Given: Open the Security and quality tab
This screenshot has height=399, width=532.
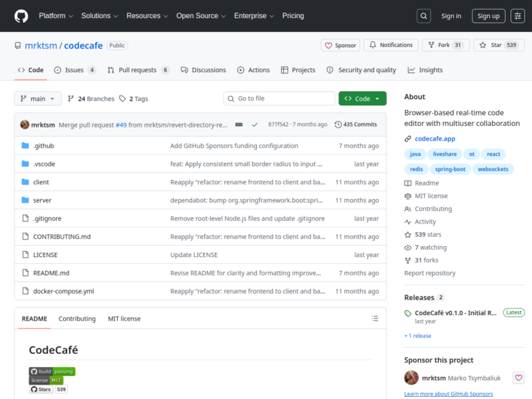Looking at the screenshot, I should click(361, 70).
